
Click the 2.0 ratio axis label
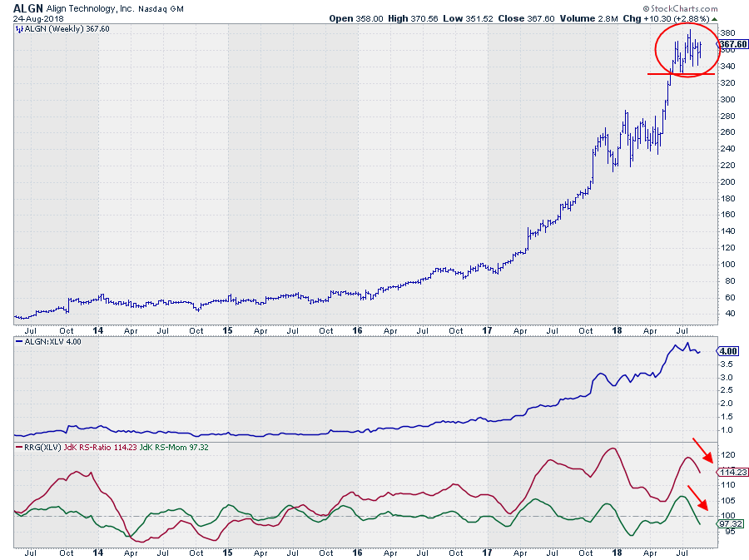click(727, 404)
